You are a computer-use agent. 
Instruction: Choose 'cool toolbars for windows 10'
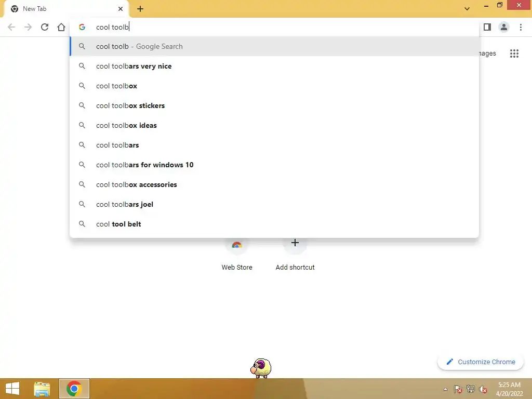pos(274,165)
